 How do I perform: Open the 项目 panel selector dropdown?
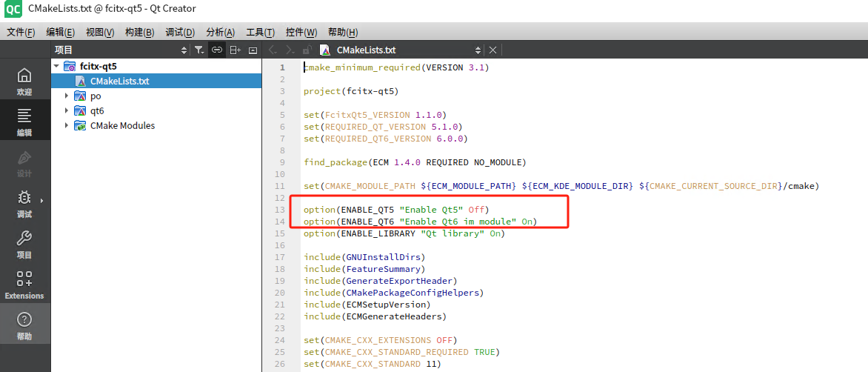pos(184,50)
